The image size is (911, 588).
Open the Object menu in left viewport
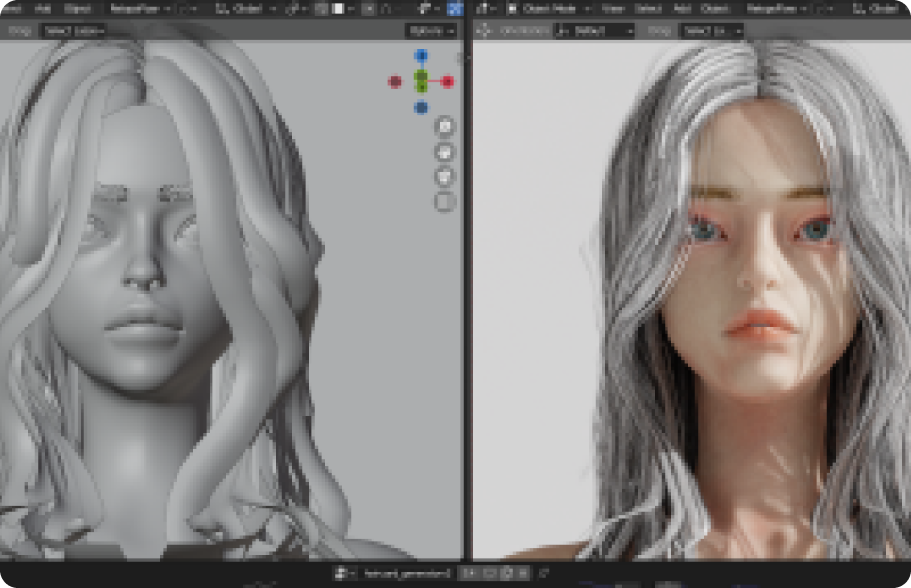[x=78, y=8]
